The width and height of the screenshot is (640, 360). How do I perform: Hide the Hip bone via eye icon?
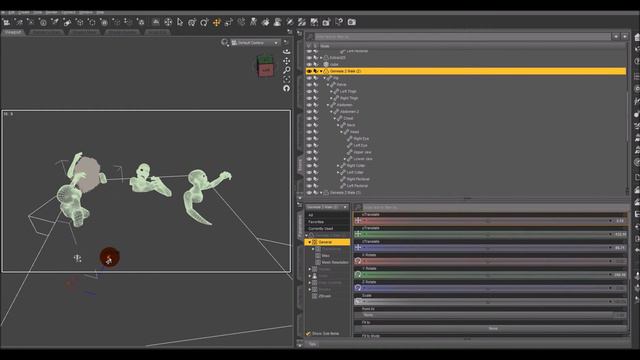309,78
